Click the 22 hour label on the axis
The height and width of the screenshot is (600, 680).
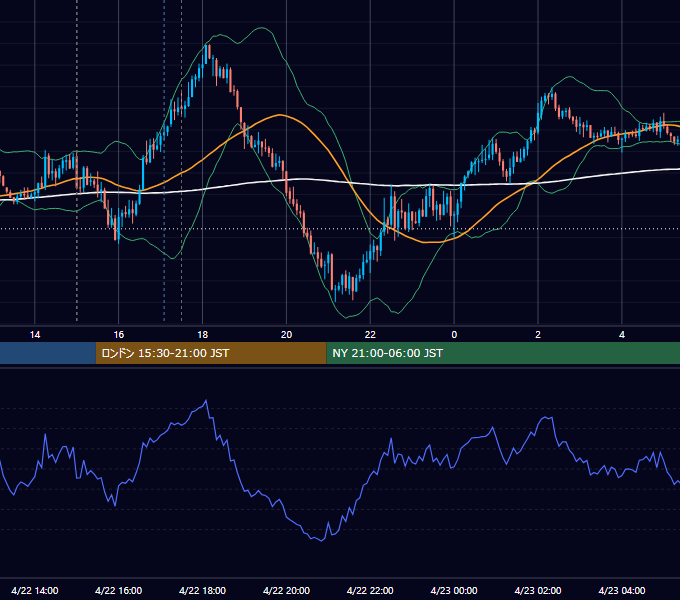coord(370,335)
